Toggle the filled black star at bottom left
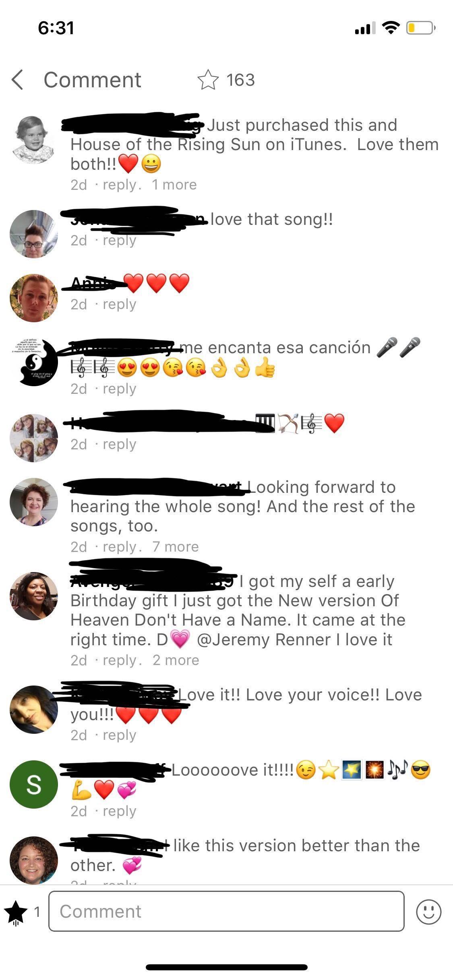 click(x=15, y=912)
